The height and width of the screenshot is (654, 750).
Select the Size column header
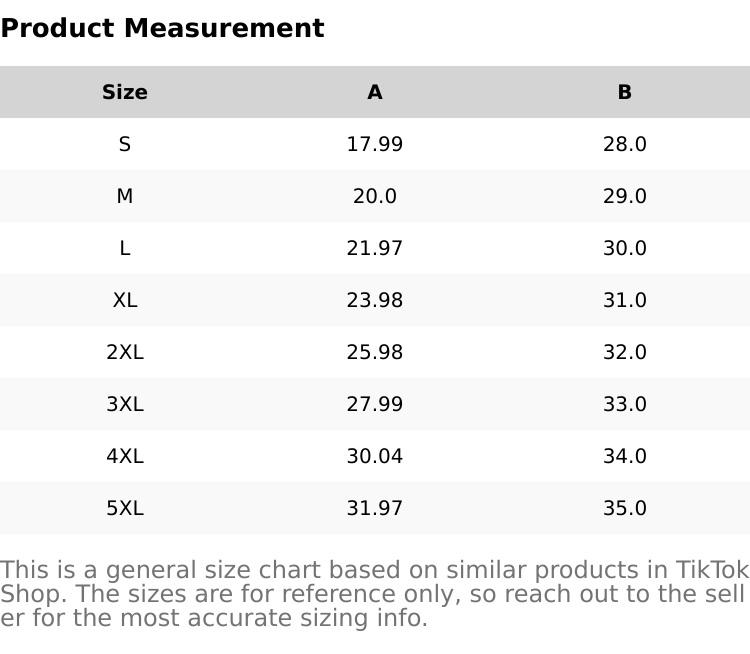tap(125, 92)
